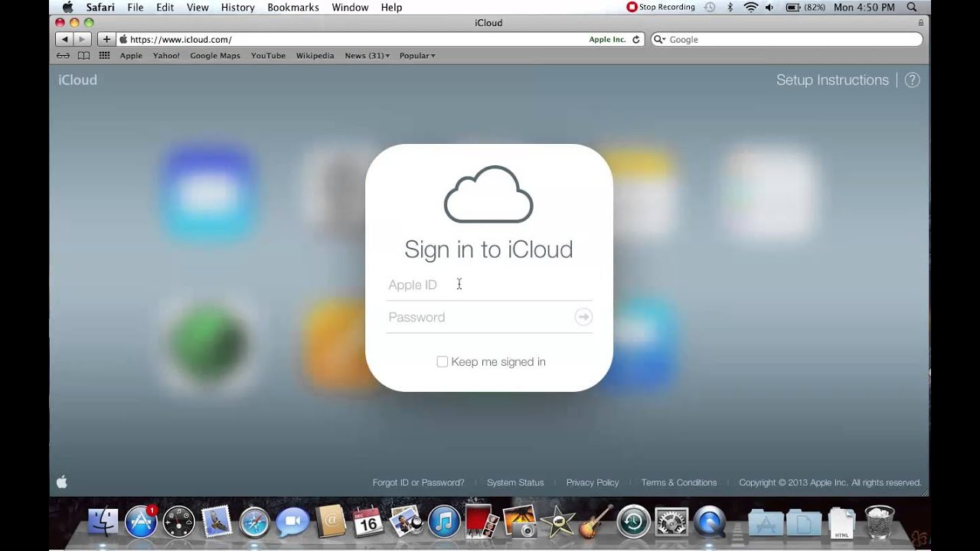Screen dimensions: 980x551
Task: Open the Help menu
Action: (x=391, y=7)
